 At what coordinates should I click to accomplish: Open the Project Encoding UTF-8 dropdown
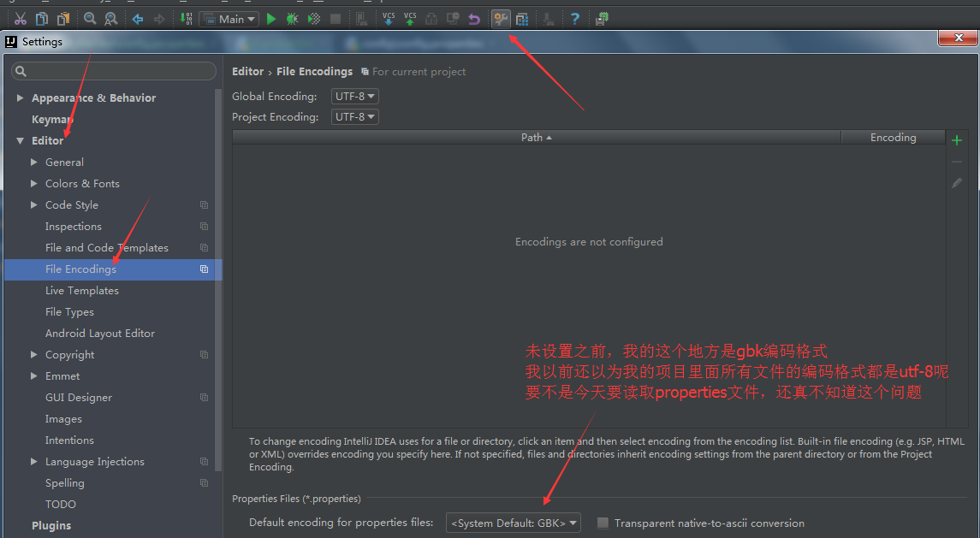[x=355, y=117]
